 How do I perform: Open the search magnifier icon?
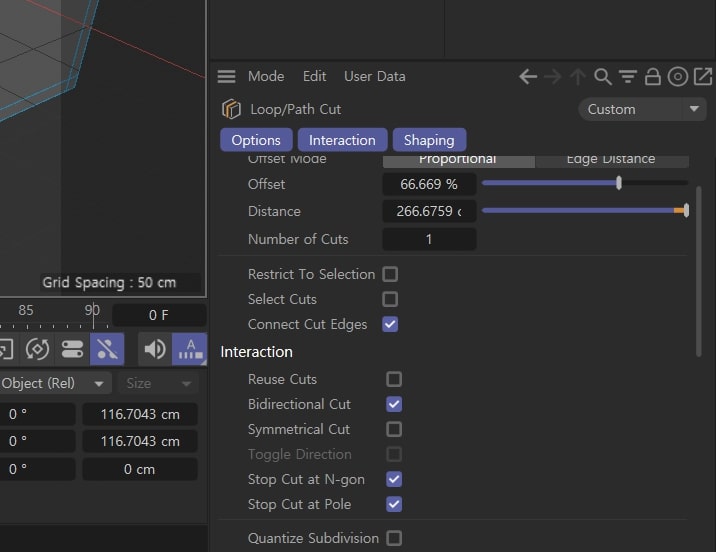603,77
